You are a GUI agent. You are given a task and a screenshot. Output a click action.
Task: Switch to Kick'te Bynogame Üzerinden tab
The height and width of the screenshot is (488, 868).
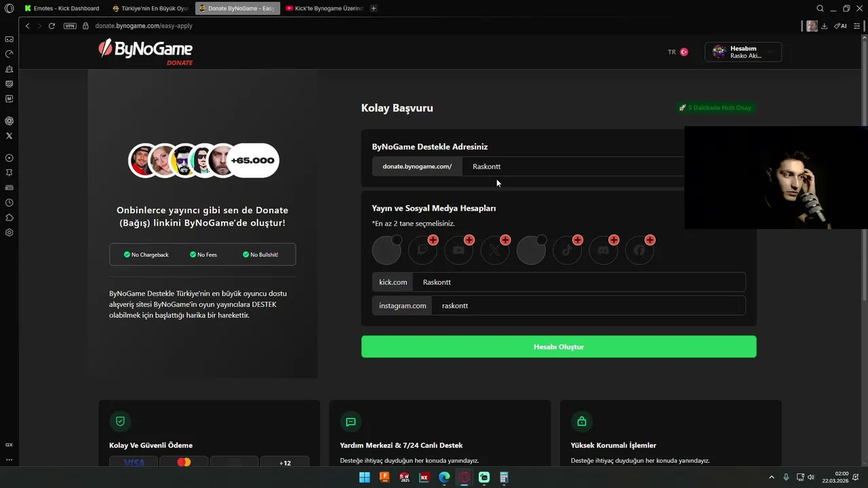(x=324, y=8)
